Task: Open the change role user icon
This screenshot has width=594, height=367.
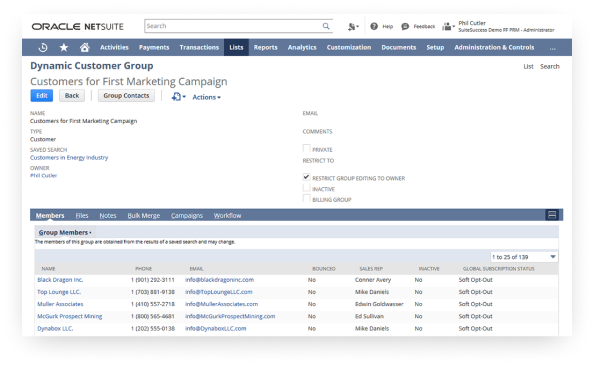Action: (x=449, y=27)
